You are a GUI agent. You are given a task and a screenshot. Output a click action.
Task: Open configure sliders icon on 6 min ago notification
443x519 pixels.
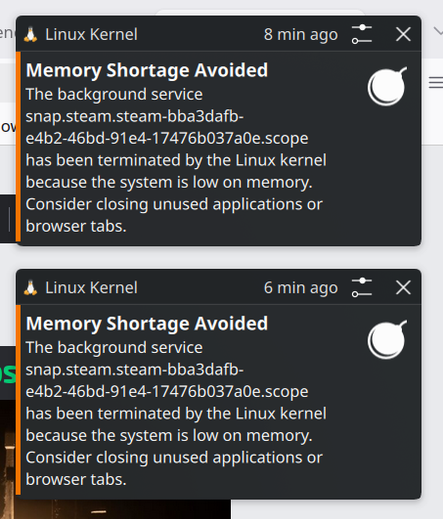pos(362,288)
